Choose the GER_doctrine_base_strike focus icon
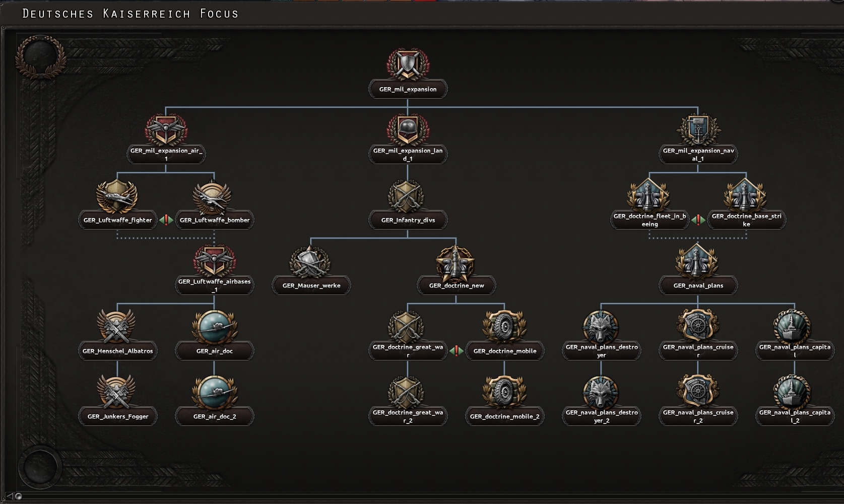Screen dimensions: 844x504 click(x=746, y=195)
